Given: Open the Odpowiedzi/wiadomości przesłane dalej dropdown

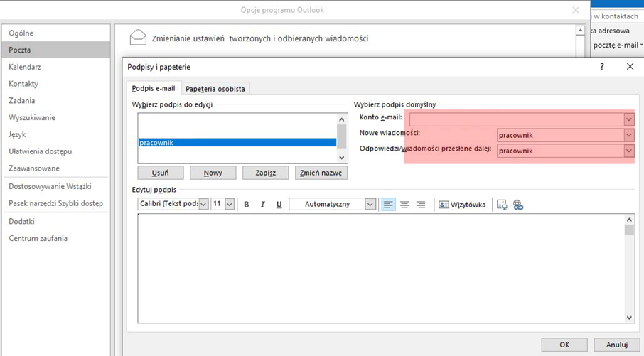Looking at the screenshot, I should tap(628, 151).
